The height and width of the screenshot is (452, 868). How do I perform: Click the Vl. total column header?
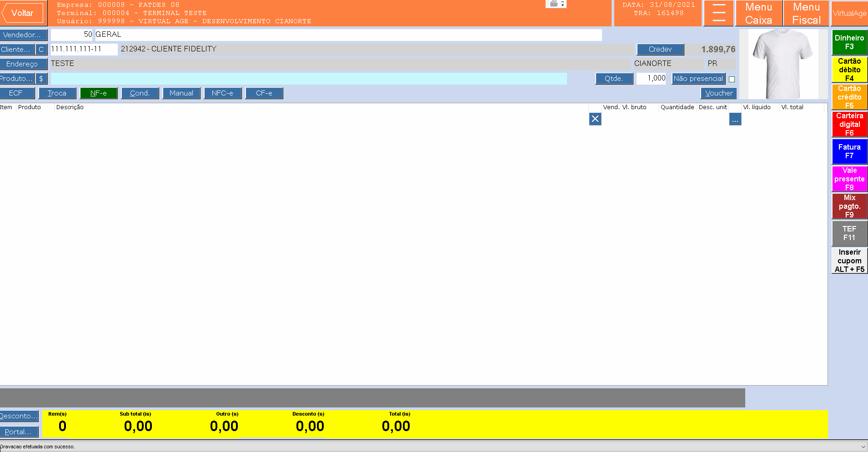[792, 107]
